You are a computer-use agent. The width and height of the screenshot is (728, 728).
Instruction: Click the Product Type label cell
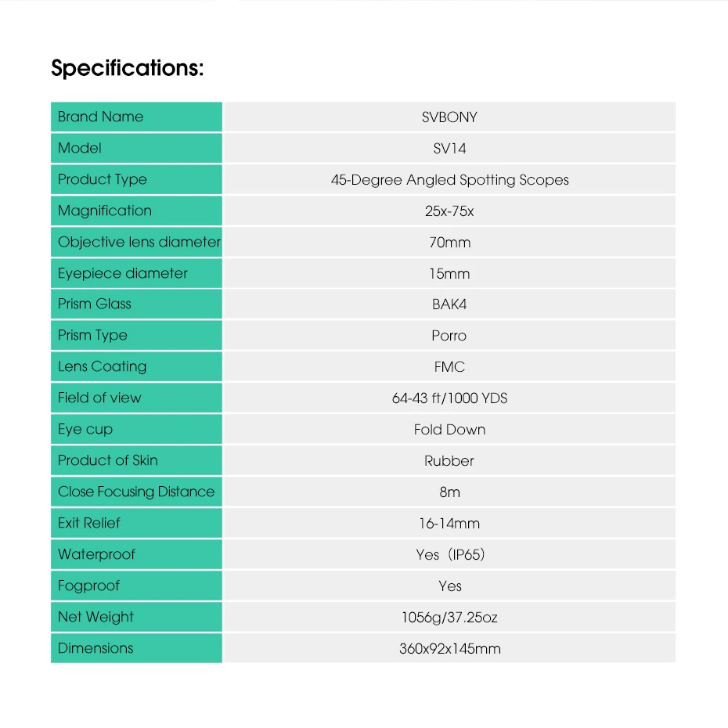coord(136,179)
